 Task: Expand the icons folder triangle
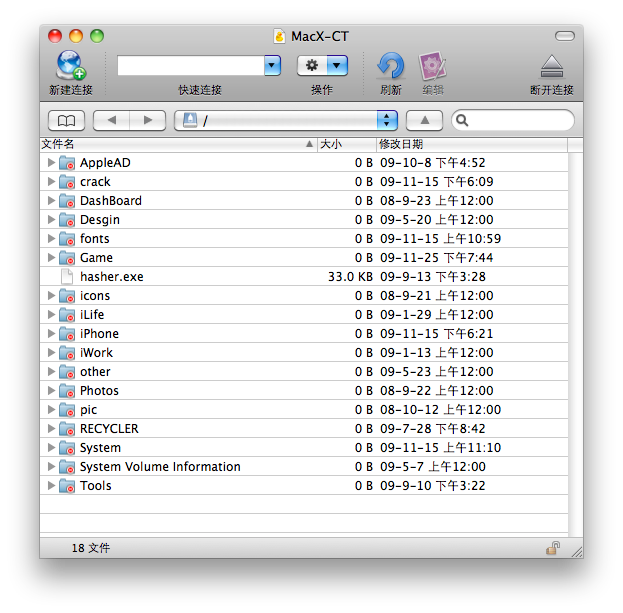pyautogui.click(x=51, y=296)
